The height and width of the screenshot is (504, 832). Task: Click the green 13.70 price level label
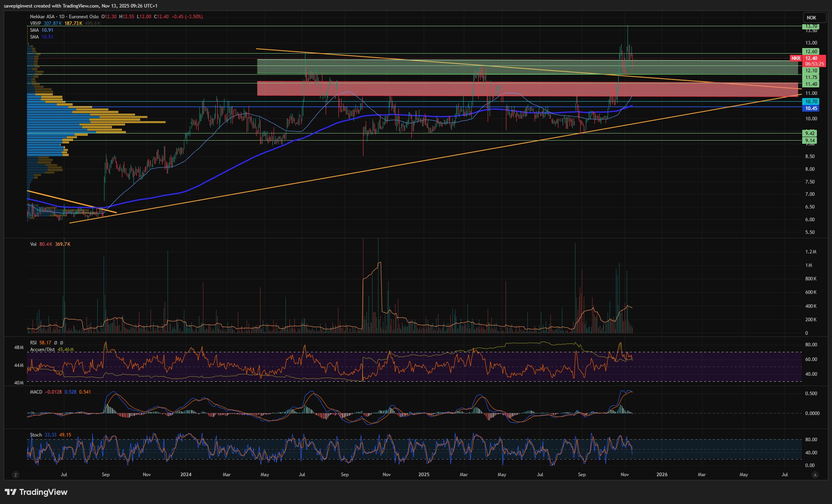click(x=811, y=26)
